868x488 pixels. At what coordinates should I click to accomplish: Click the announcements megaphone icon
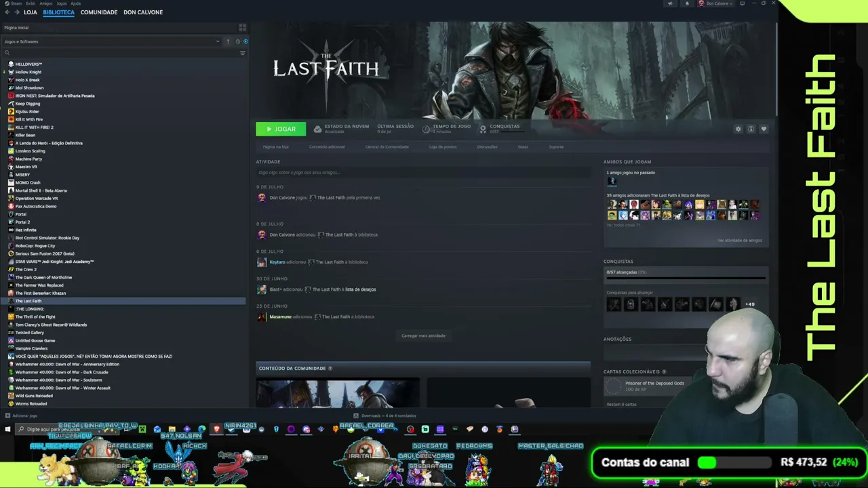tap(670, 3)
